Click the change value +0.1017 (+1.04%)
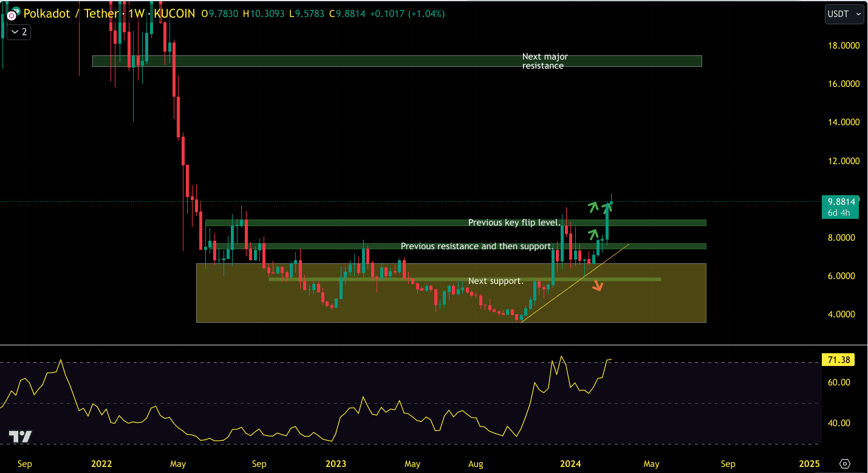868x473 pixels. (407, 13)
